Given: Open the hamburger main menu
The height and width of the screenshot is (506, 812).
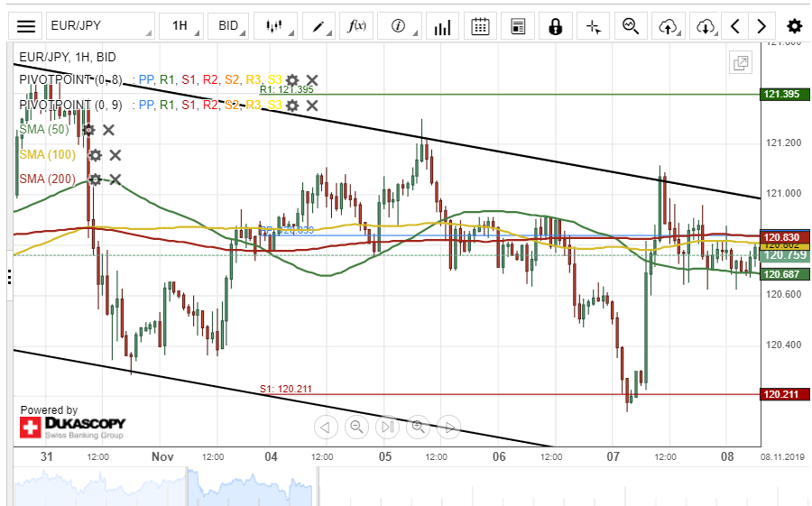Looking at the screenshot, I should [26, 26].
